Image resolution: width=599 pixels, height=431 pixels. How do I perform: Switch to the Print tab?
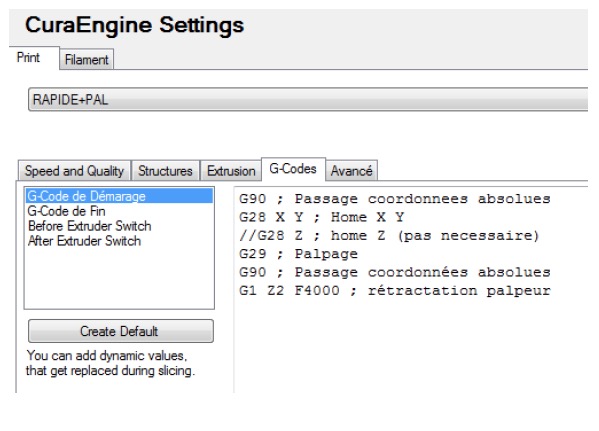pos(29,58)
